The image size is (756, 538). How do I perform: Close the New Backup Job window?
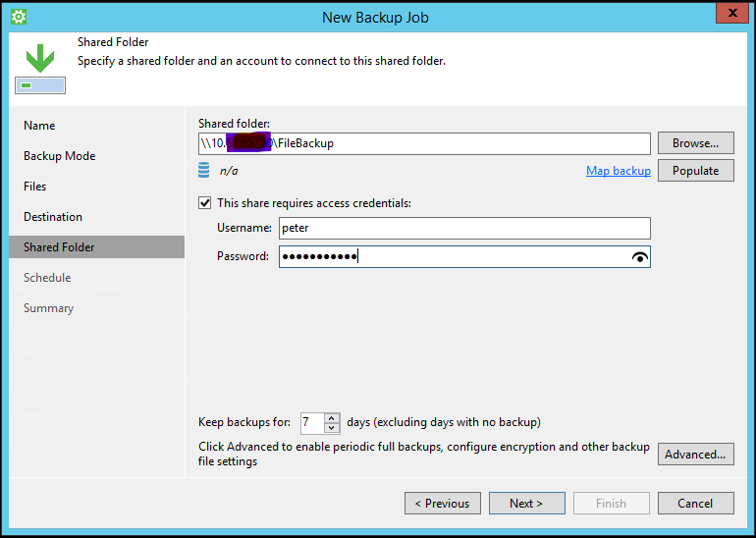(728, 15)
